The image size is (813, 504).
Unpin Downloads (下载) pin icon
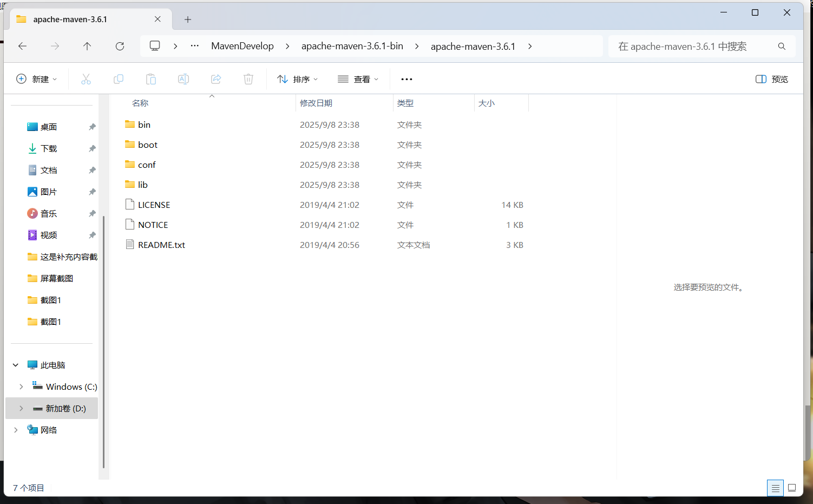pos(92,148)
